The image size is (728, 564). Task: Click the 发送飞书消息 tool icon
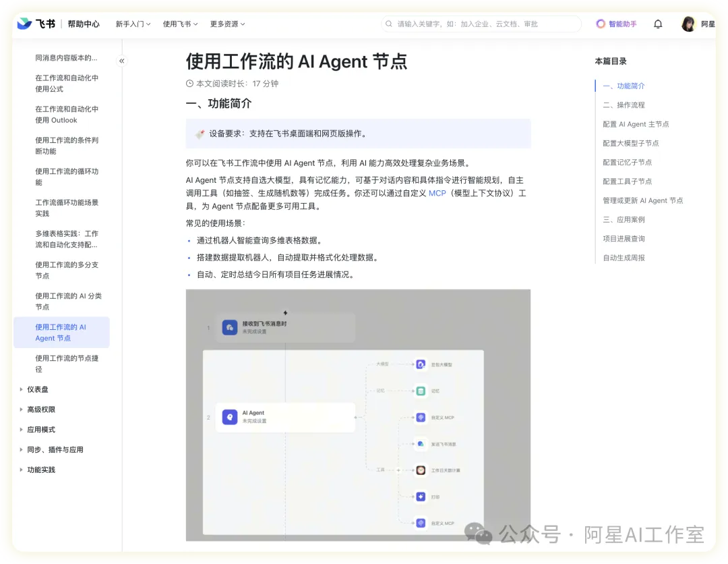click(421, 444)
